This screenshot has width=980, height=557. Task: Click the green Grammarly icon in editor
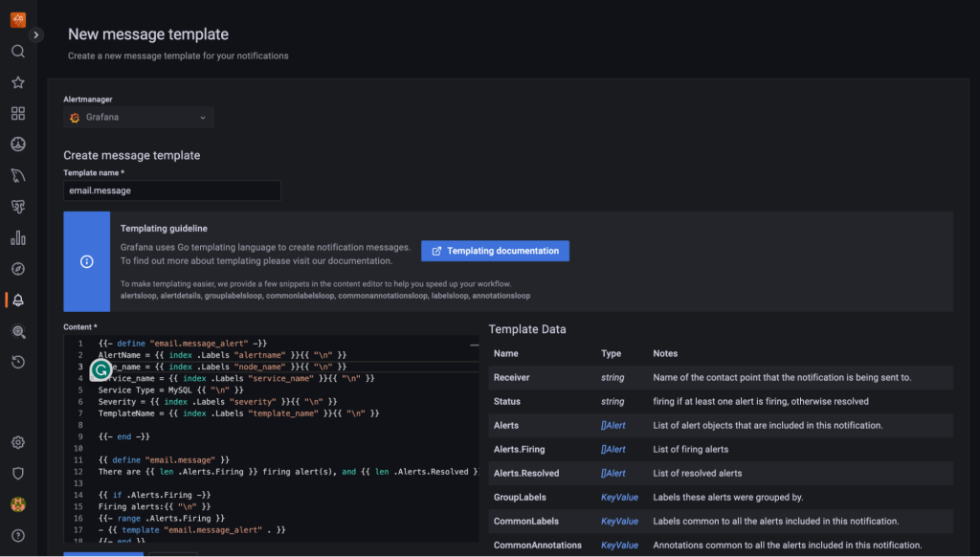point(100,369)
